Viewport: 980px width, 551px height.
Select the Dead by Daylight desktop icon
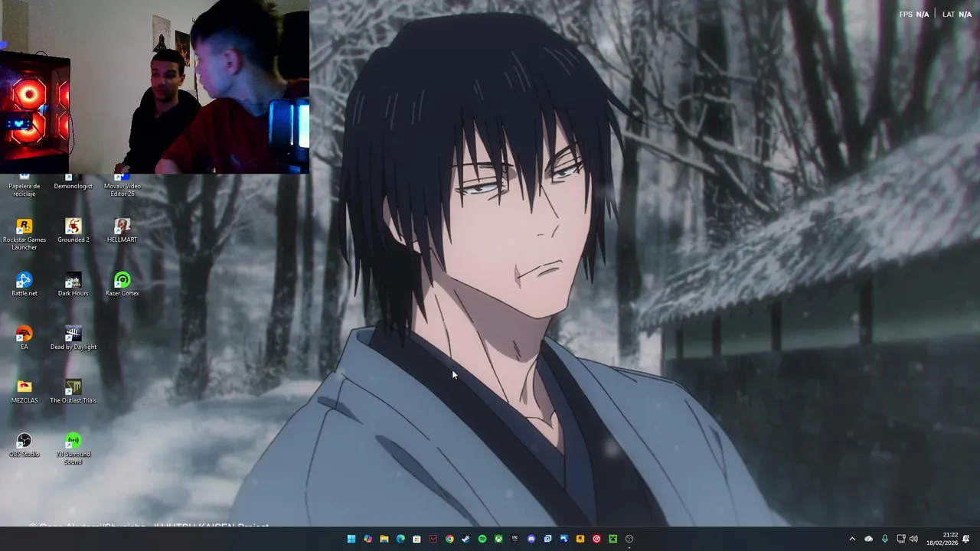click(73, 337)
